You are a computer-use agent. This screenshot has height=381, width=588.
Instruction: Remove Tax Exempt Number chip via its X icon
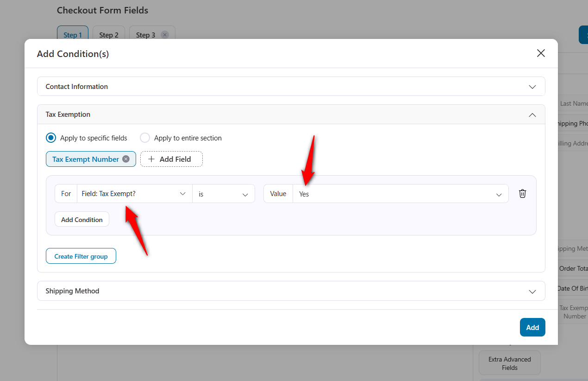coord(125,159)
